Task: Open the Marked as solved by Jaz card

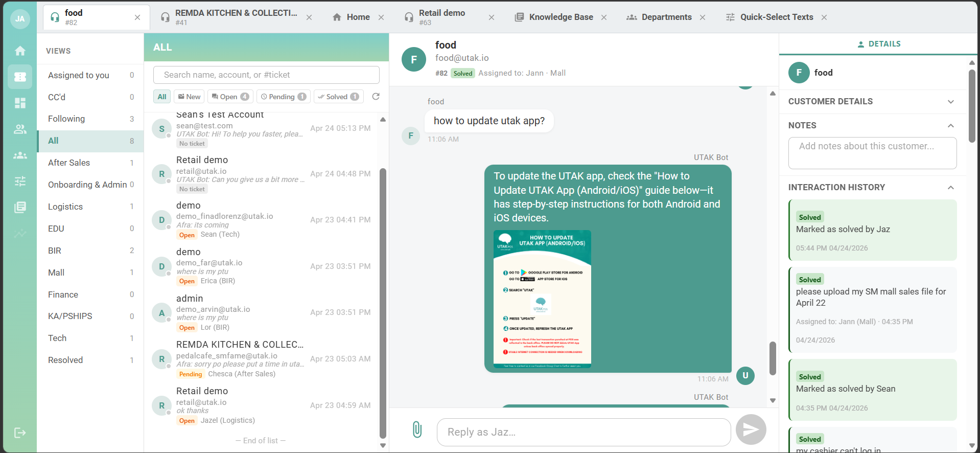Action: click(872, 230)
